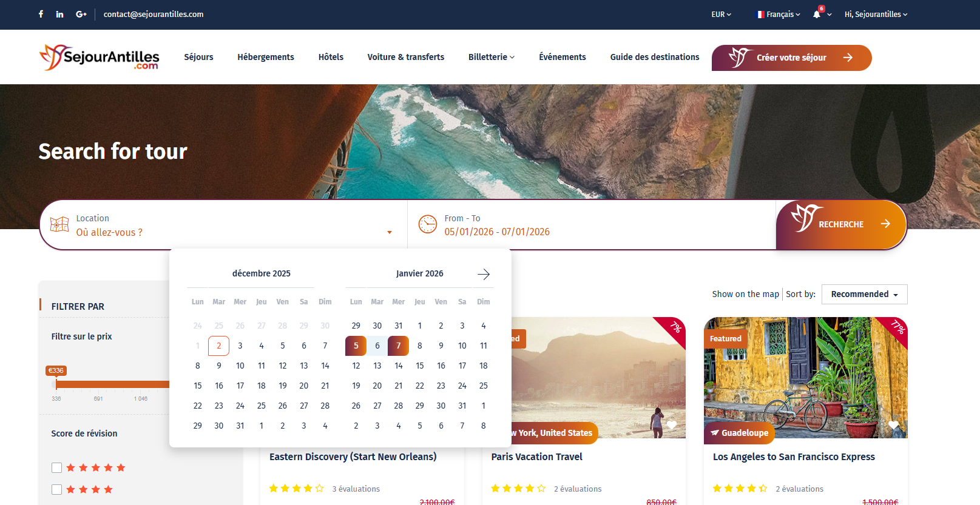
Task: Go to Voiture & transferts menu item
Action: point(406,57)
